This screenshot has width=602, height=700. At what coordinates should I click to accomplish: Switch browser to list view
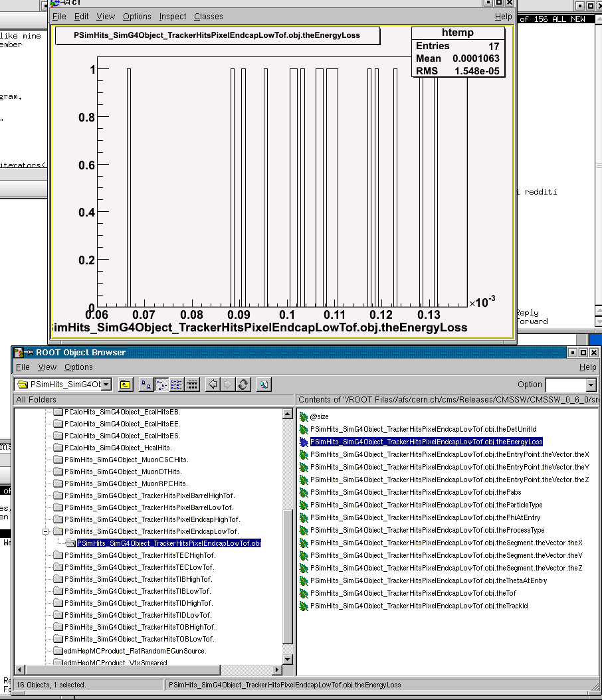tap(176, 385)
